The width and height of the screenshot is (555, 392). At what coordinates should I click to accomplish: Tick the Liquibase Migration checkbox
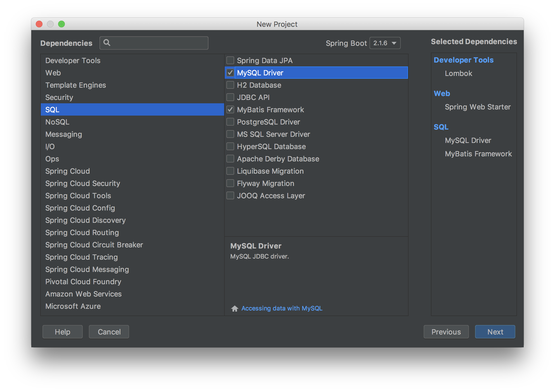coord(230,171)
